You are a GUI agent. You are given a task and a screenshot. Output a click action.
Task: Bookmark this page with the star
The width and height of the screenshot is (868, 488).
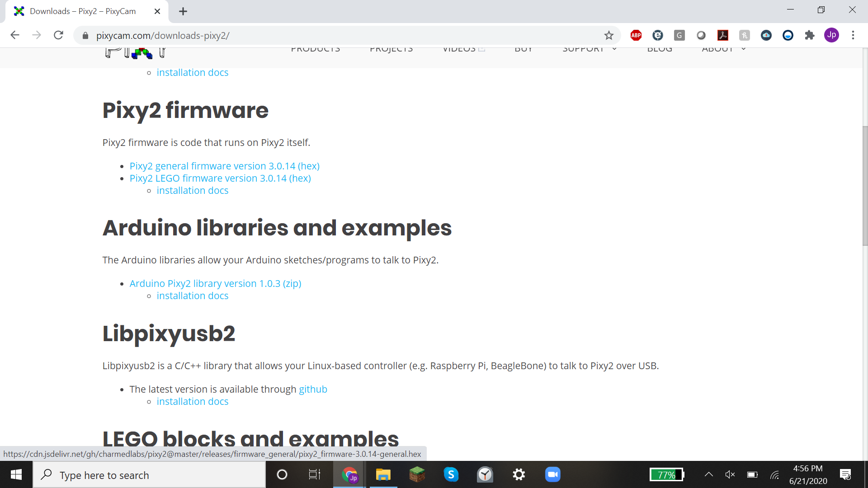[x=609, y=35]
